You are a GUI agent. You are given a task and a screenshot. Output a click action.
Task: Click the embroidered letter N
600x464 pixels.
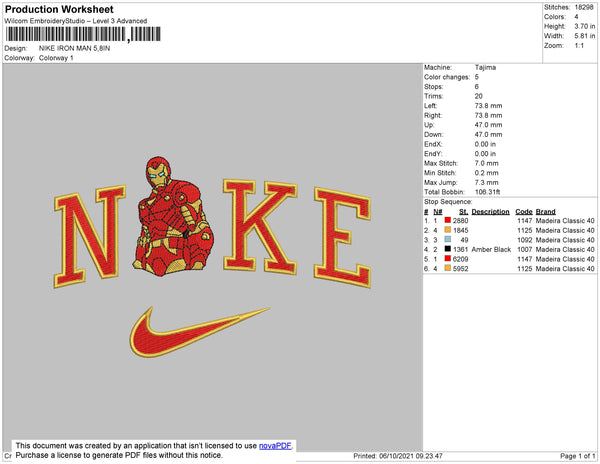90,236
